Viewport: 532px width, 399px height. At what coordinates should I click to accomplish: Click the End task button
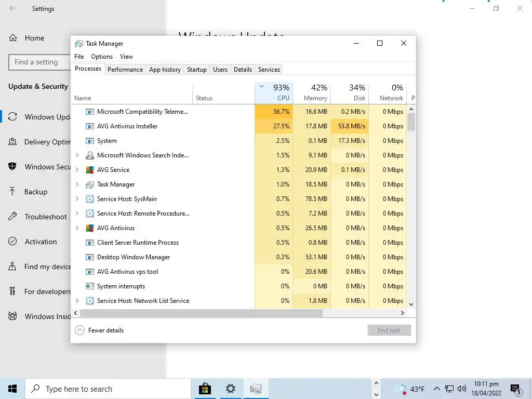coord(389,330)
